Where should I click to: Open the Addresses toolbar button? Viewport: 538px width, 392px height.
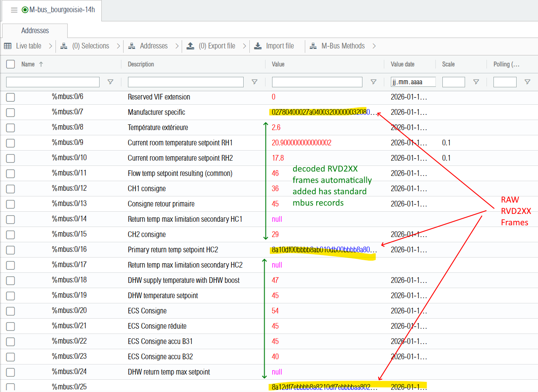click(x=153, y=46)
